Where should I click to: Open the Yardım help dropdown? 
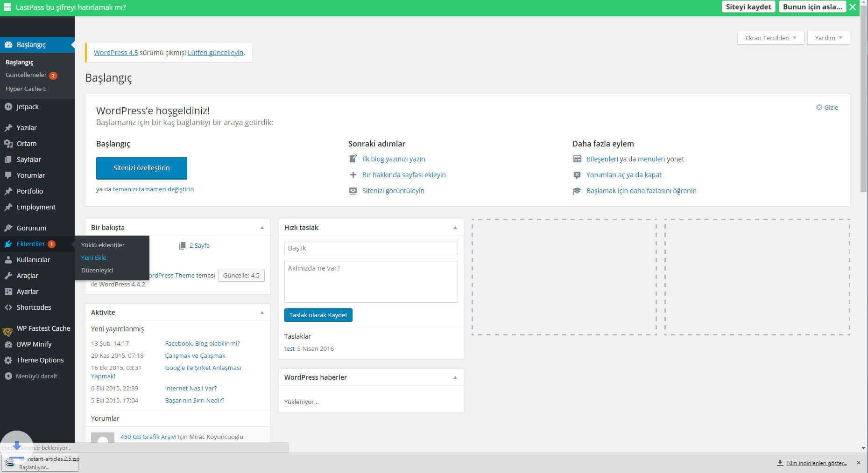click(x=828, y=38)
